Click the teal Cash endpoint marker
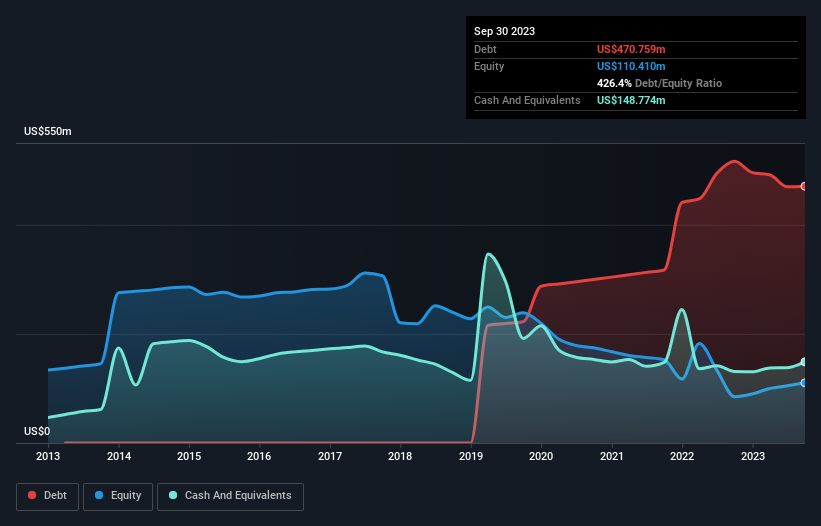Image resolution: width=821 pixels, height=526 pixels. pos(804,362)
